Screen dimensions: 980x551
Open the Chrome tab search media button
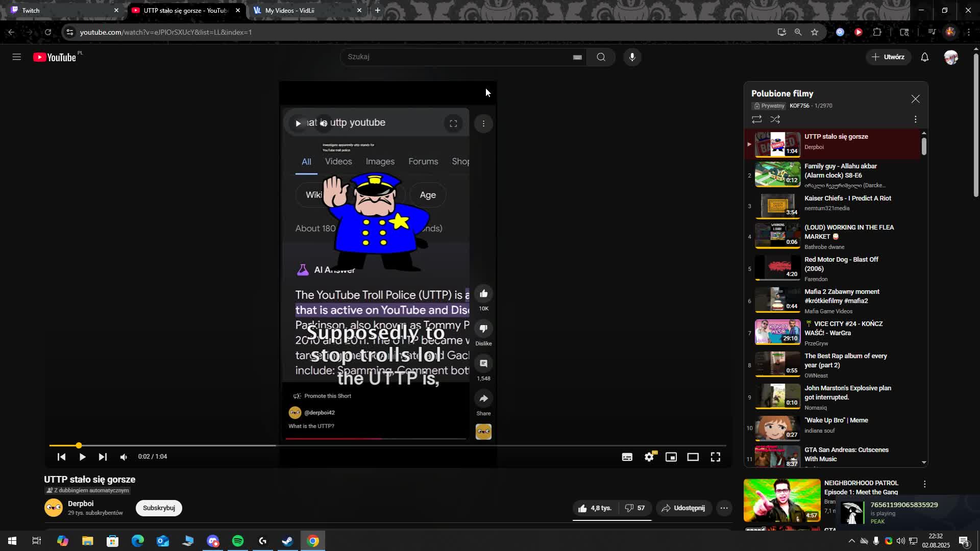tap(932, 32)
